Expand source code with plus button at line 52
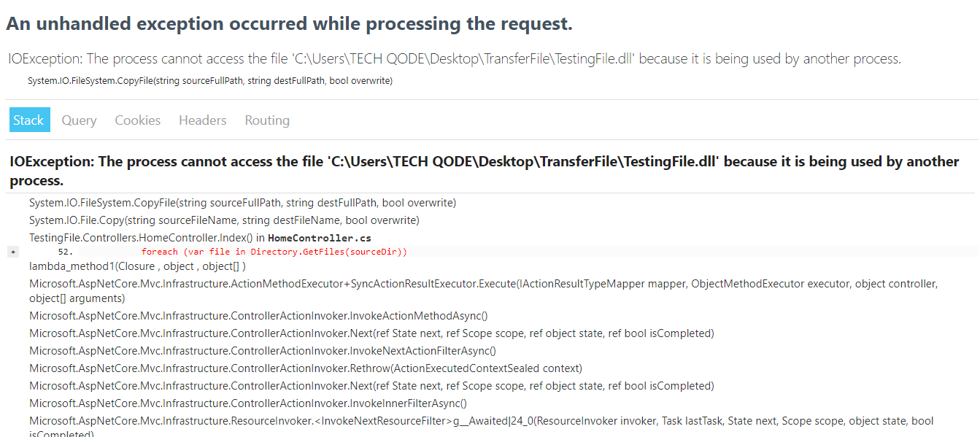The width and height of the screenshot is (980, 437). [x=13, y=252]
